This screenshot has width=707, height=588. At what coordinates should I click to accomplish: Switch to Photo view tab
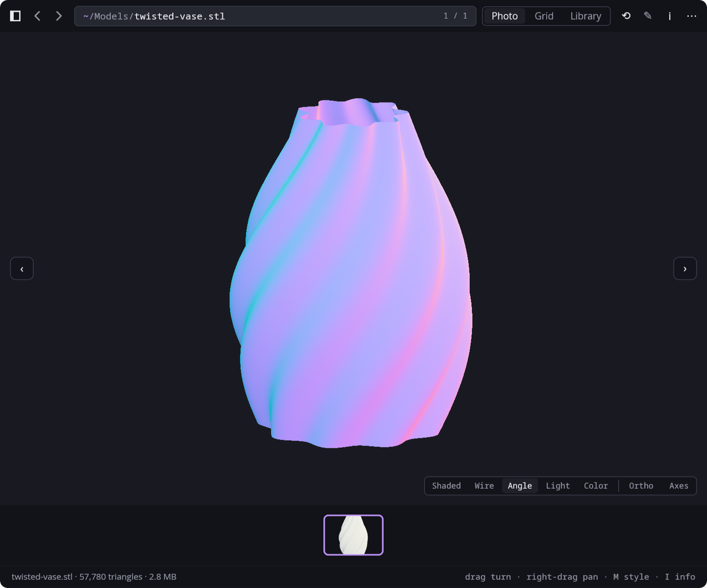click(x=504, y=16)
